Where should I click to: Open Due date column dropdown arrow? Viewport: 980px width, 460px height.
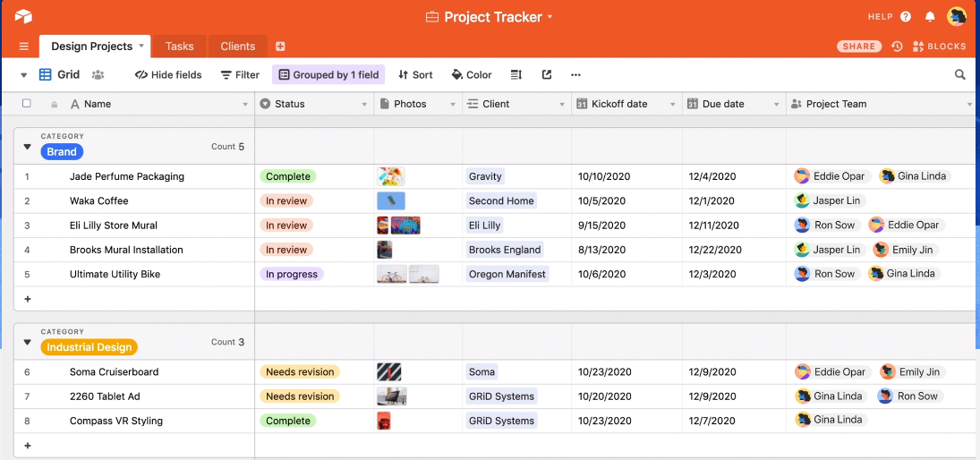click(x=777, y=105)
